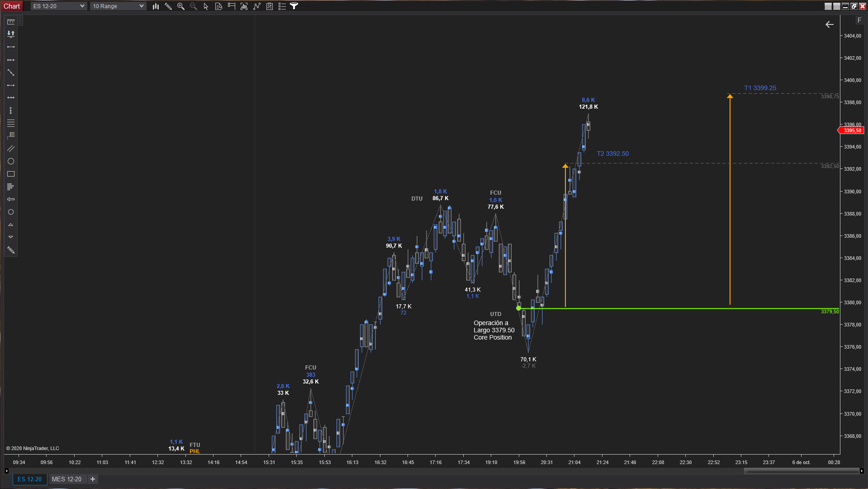
Task: Switch to the MES 12-20 tab
Action: point(66,479)
